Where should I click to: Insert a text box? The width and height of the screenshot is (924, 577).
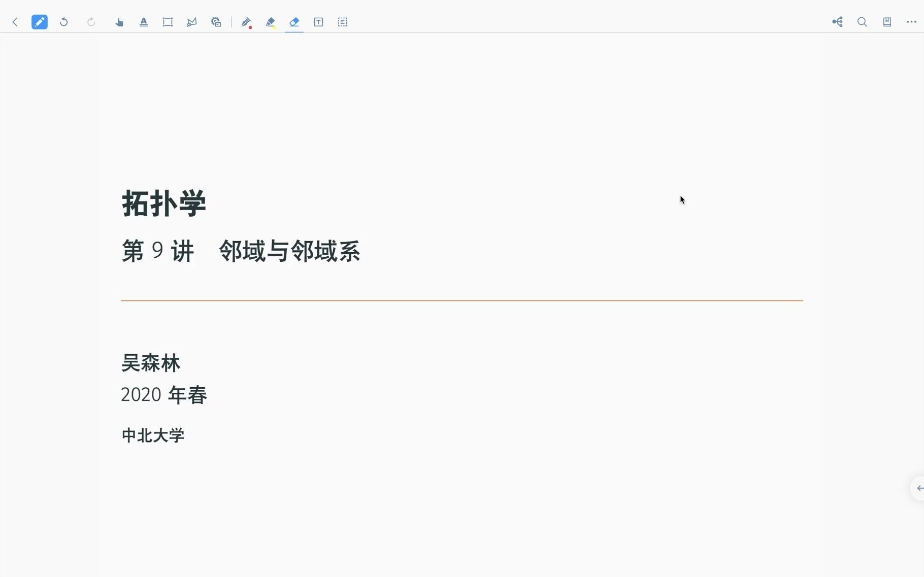coord(318,22)
